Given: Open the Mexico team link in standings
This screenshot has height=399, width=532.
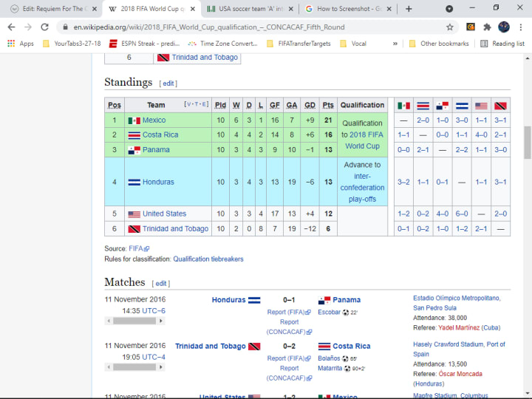Looking at the screenshot, I should [154, 120].
